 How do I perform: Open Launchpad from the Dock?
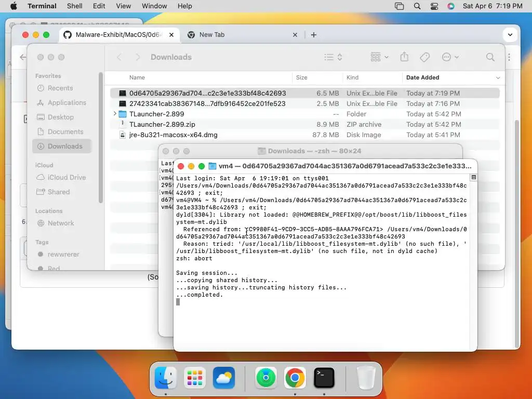pyautogui.click(x=195, y=378)
